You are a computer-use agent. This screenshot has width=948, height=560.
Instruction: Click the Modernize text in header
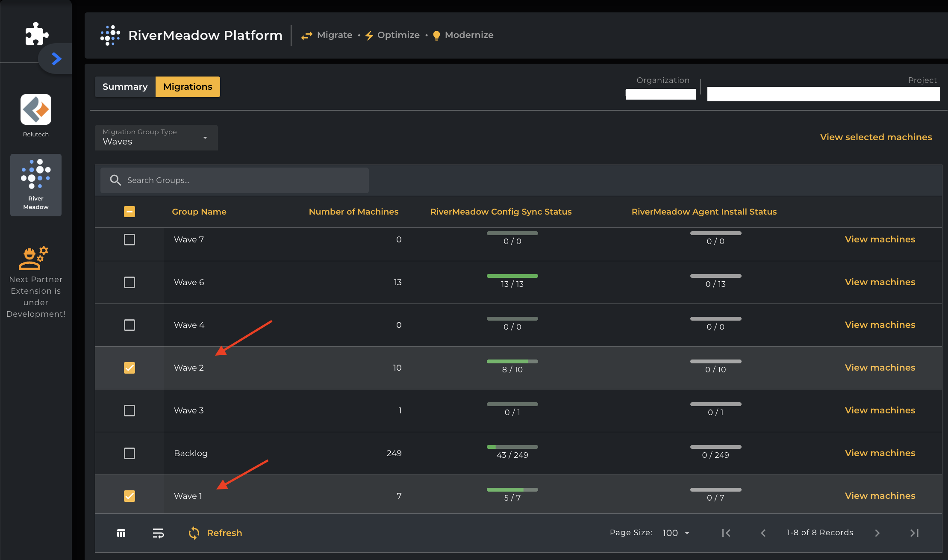(469, 35)
